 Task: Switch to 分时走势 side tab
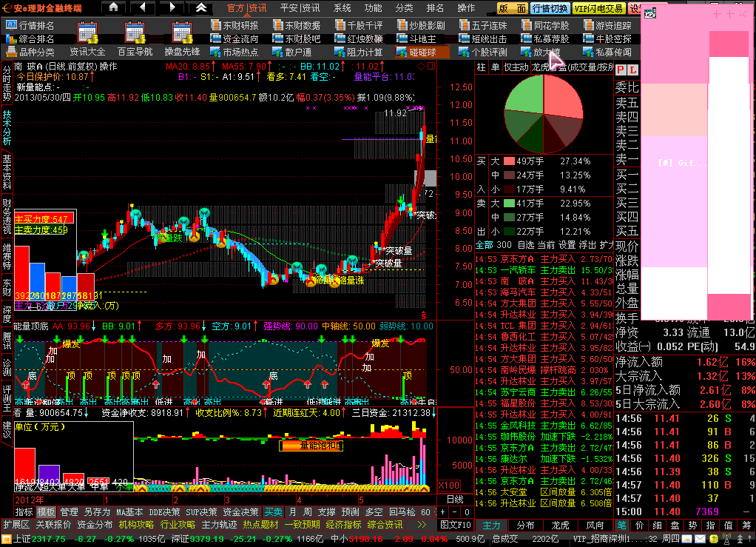coord(7,83)
